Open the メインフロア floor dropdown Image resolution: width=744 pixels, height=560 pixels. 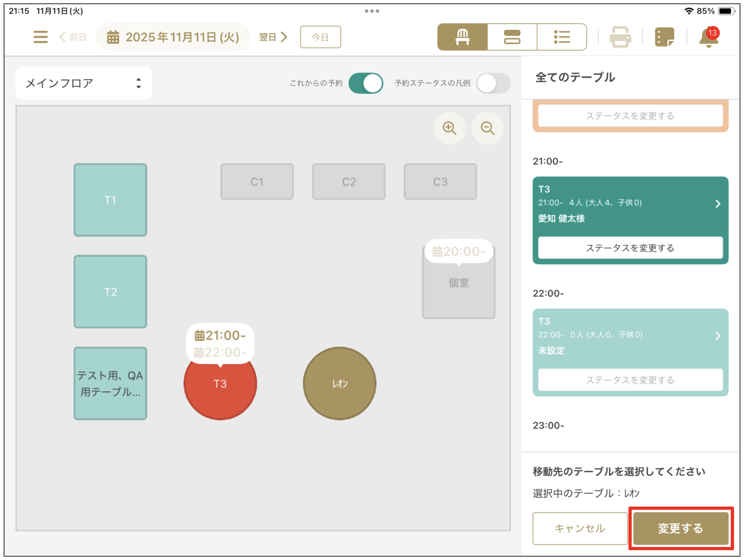point(84,83)
